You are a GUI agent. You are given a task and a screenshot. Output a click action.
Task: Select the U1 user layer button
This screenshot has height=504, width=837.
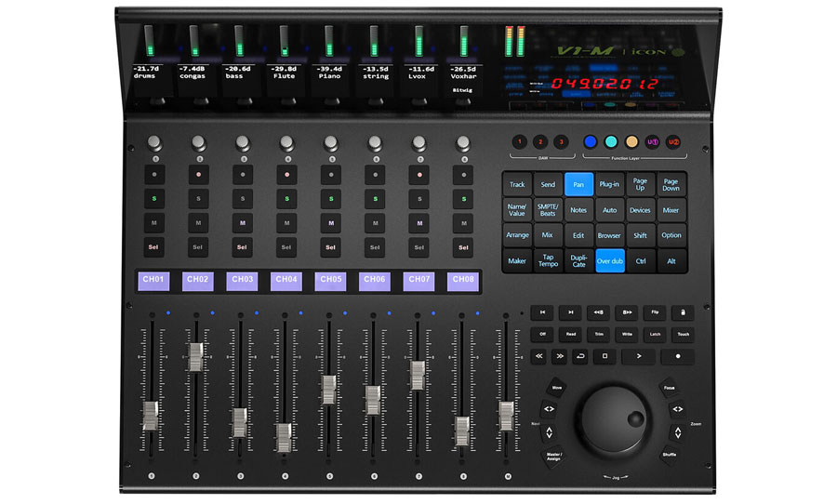coord(652,142)
